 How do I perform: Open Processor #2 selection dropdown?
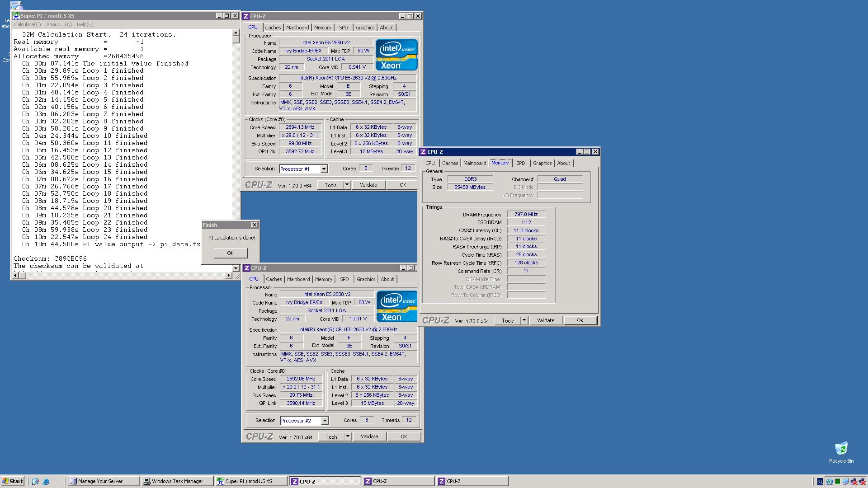[325, 421]
